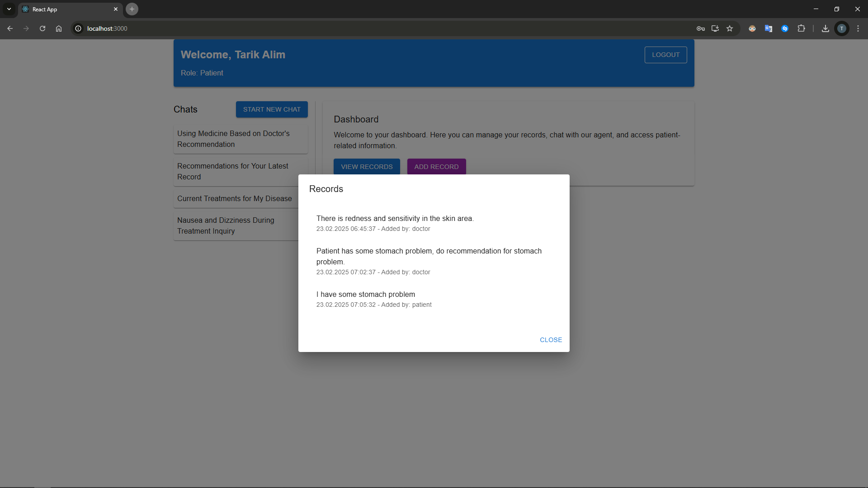Screen dimensions: 868x488
Task: Bookmark this page with the star icon
Action: 730,28
